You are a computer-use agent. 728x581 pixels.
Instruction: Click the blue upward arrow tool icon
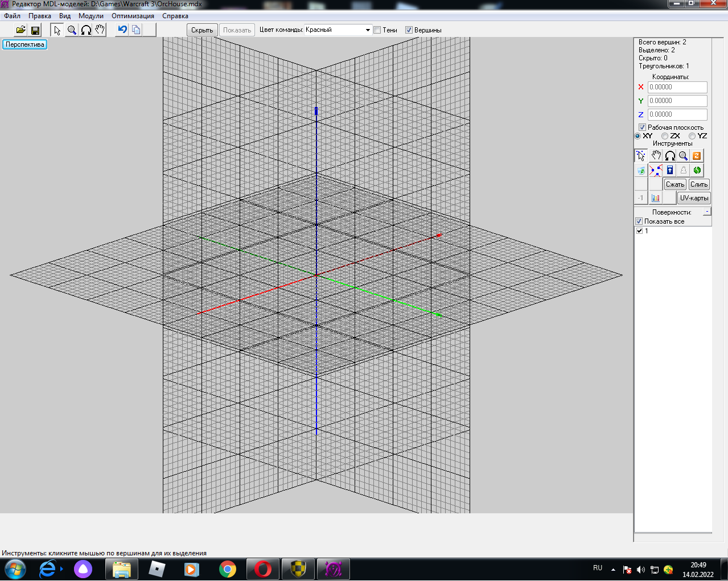tap(670, 170)
